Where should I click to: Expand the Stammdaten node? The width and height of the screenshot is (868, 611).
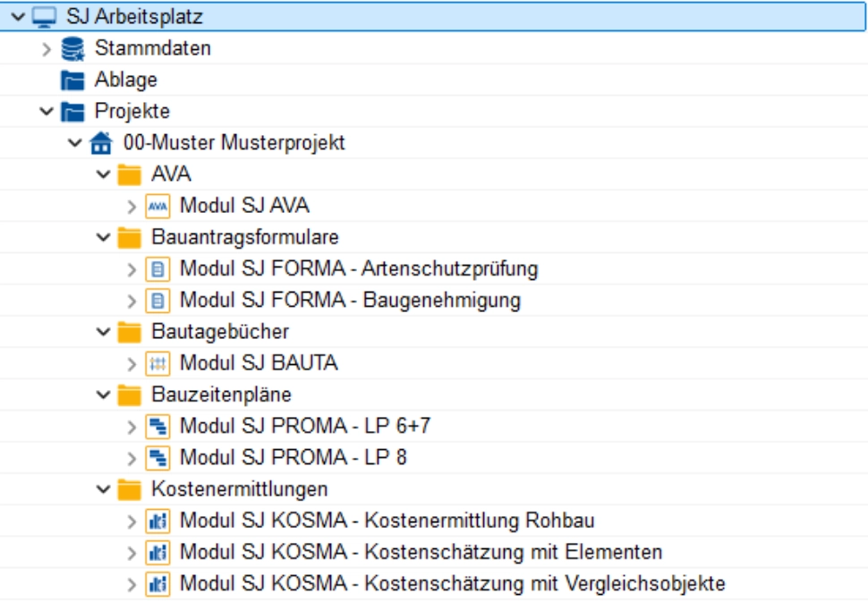click(47, 48)
